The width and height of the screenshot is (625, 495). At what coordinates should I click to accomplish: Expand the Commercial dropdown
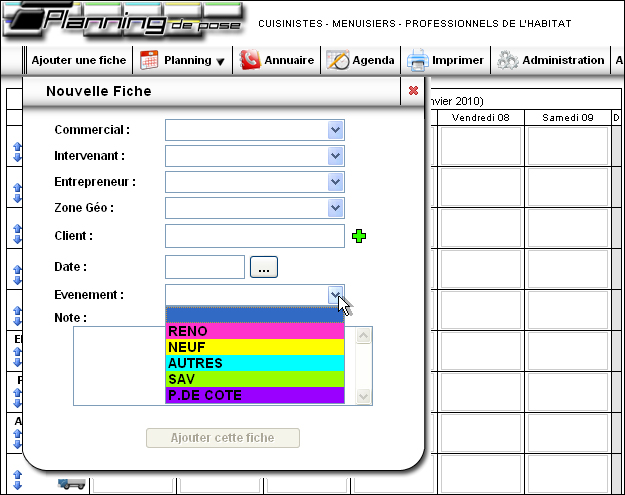(335, 130)
